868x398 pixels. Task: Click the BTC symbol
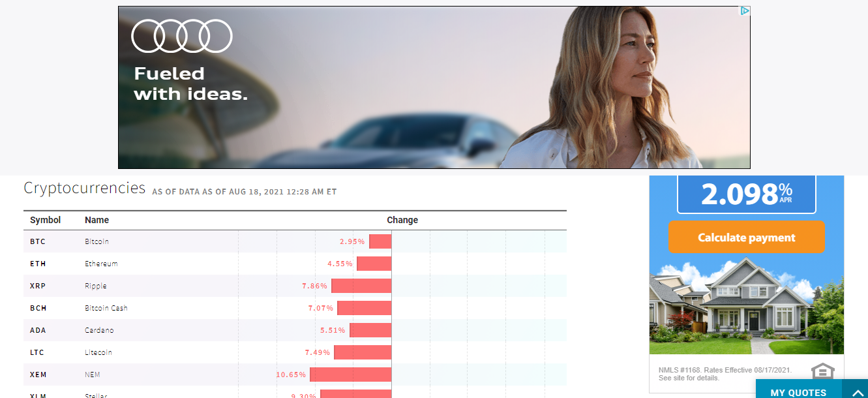tap(38, 241)
